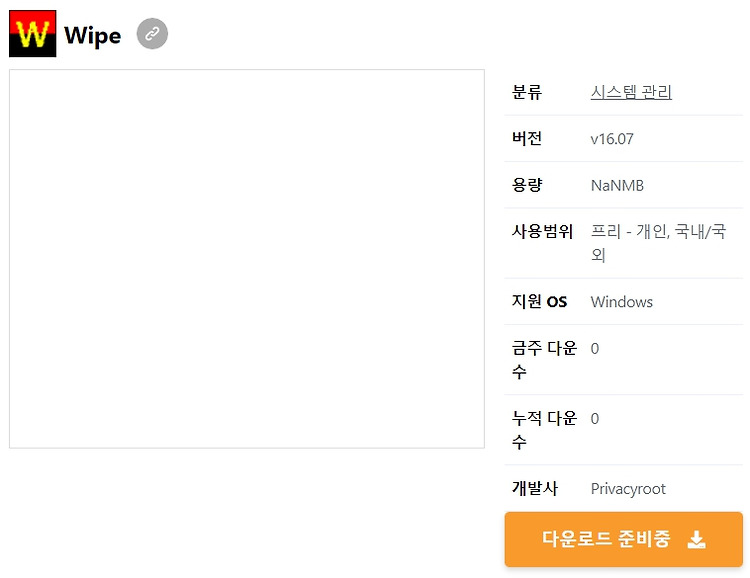Open the 시스템 관리 category link

(631, 92)
